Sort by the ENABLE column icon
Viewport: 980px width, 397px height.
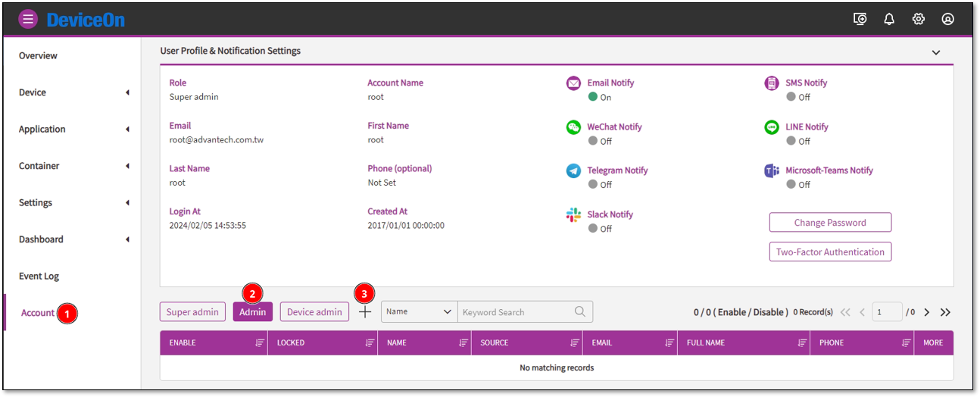coord(260,343)
